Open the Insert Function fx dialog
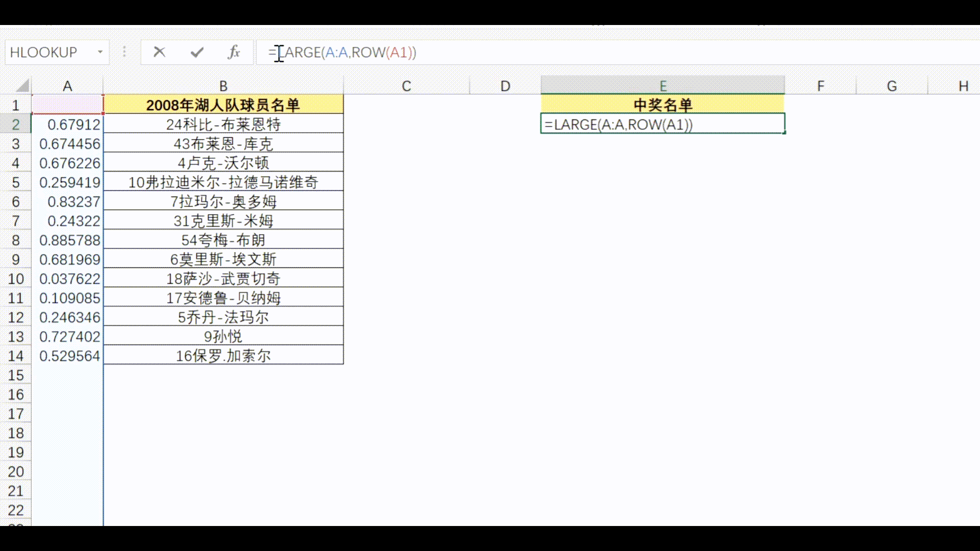The height and width of the screenshot is (551, 980). 234,52
